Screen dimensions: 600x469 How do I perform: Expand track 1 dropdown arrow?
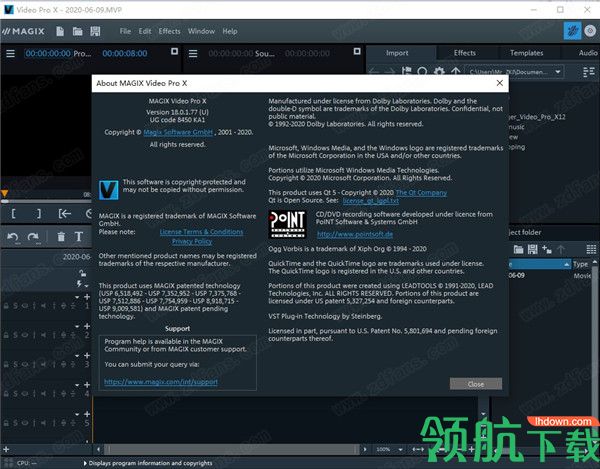pos(77,297)
